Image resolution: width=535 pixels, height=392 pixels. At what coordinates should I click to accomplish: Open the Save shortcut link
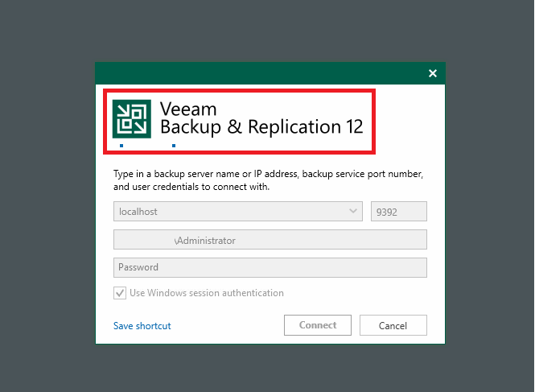[x=142, y=326]
